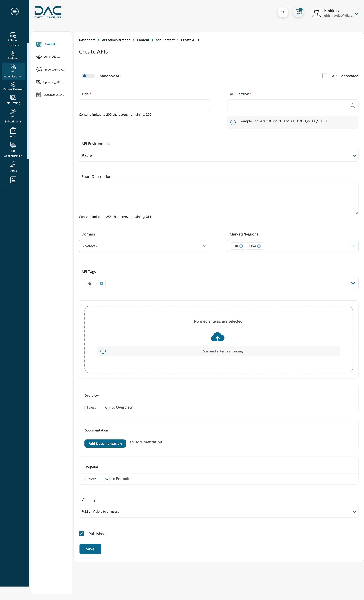
Task: Select Management A... menu label
Action: [x=53, y=94]
